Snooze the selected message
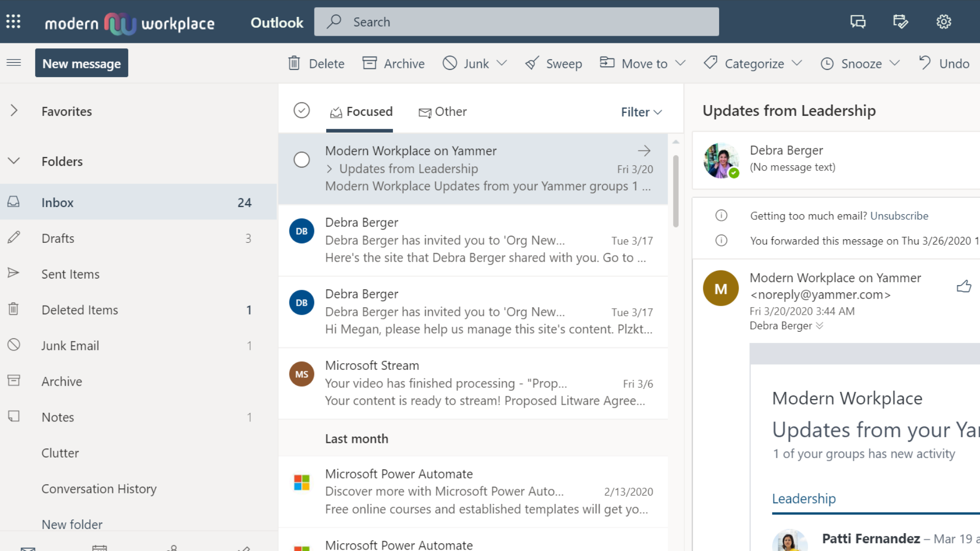Image resolution: width=980 pixels, height=551 pixels. click(x=851, y=63)
